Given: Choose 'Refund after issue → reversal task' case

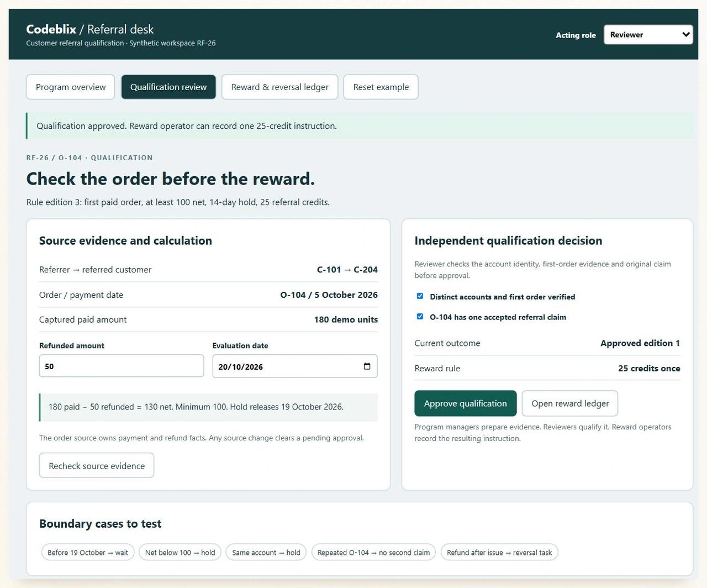Looking at the screenshot, I should (x=499, y=553).
